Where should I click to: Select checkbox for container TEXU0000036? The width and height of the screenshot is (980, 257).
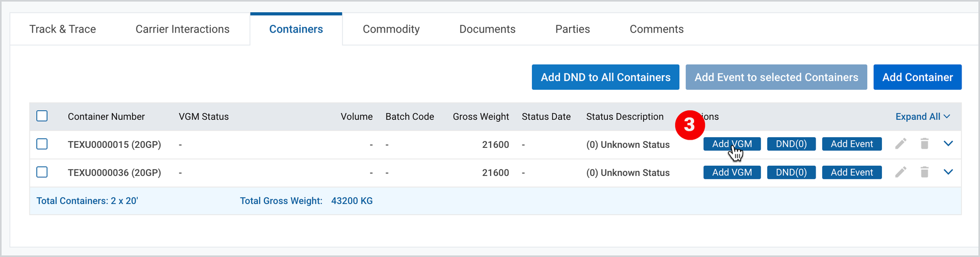pyautogui.click(x=42, y=172)
